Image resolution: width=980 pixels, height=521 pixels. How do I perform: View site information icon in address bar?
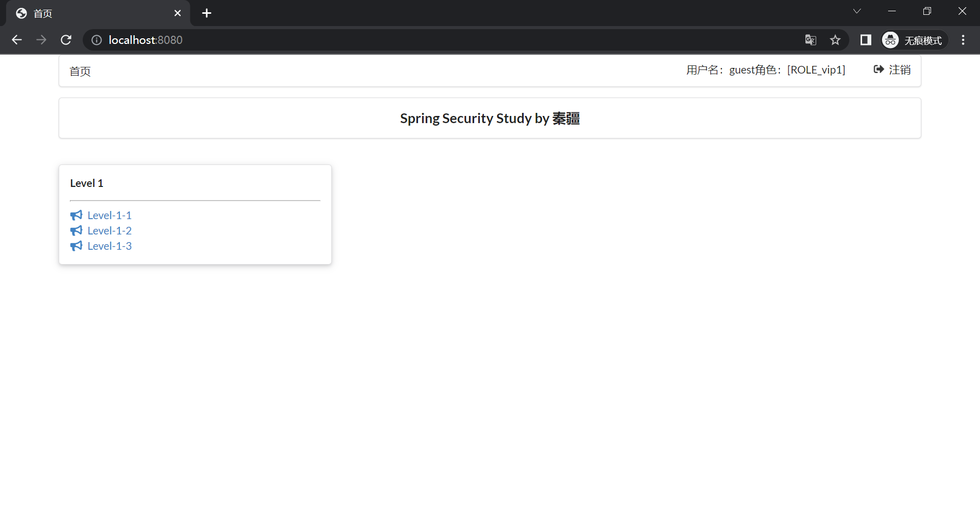pyautogui.click(x=96, y=40)
